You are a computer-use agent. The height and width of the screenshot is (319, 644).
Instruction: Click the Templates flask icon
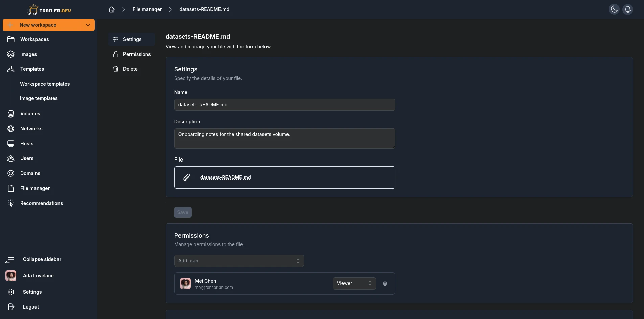pos(11,69)
